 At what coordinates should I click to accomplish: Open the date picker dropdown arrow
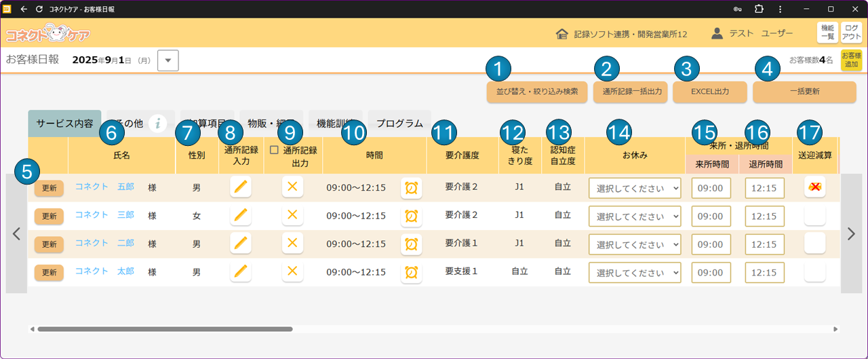pyautogui.click(x=167, y=60)
